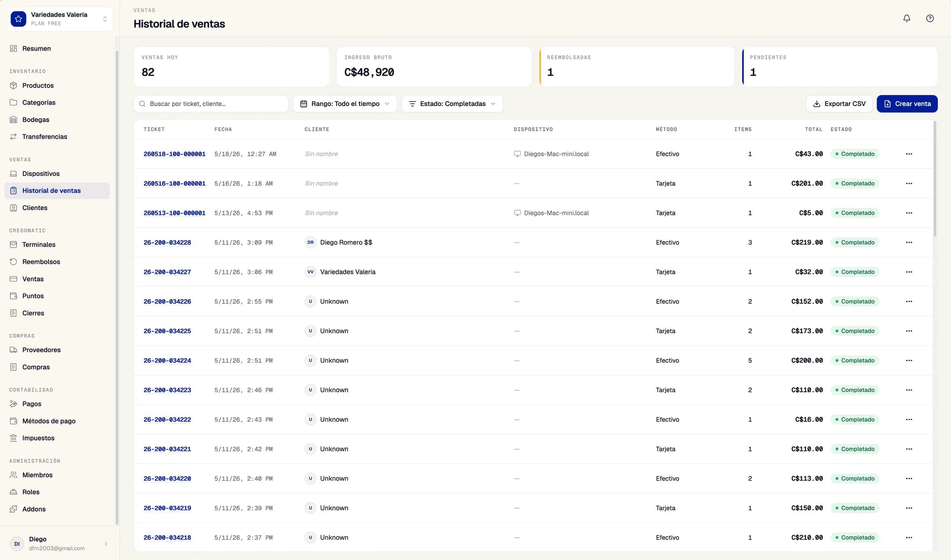Open row actions for ticket 26-200-034222
This screenshot has width=951, height=560.
pyautogui.click(x=909, y=419)
